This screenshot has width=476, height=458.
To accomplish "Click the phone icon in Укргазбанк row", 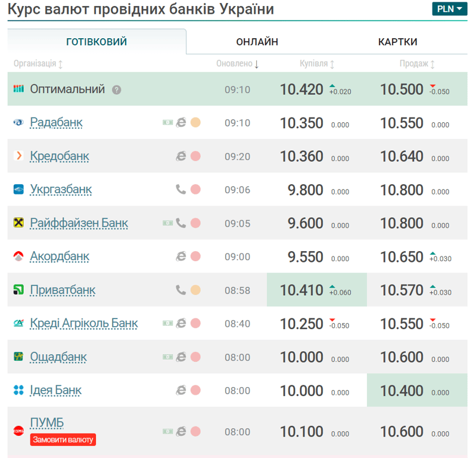I will 181,189.
